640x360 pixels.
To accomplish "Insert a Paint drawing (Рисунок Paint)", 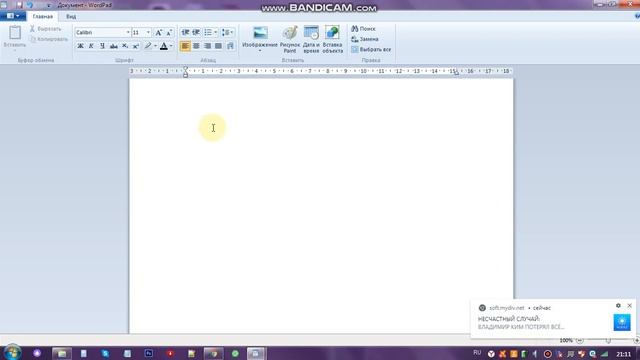I will point(290,39).
